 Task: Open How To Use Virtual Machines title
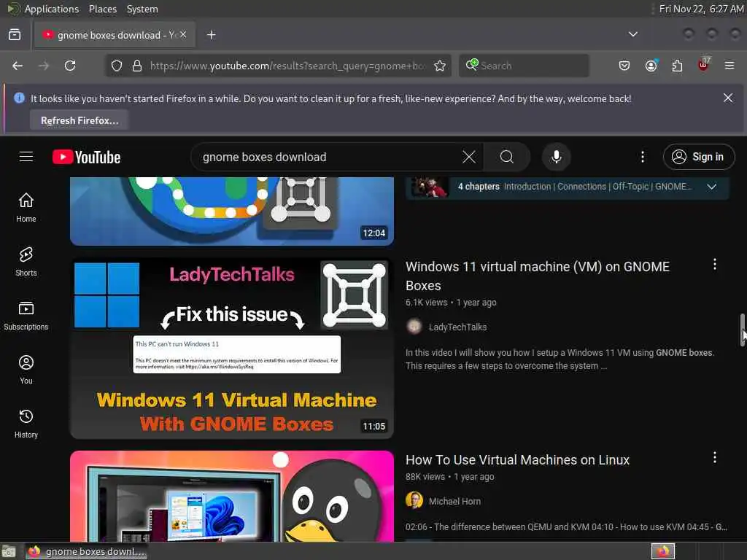[x=517, y=460]
